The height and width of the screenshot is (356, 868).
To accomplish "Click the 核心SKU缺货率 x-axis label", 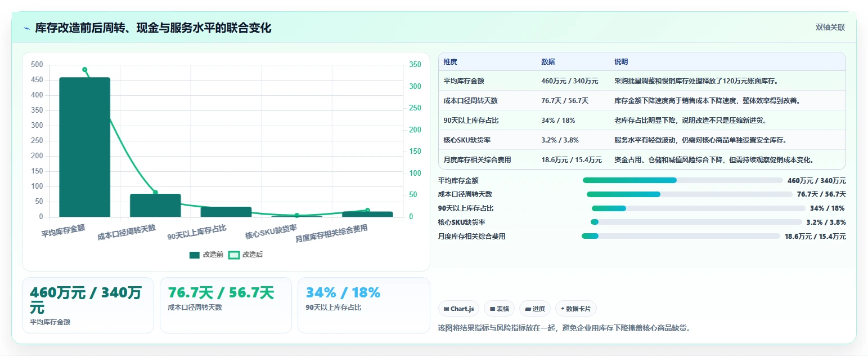I will pyautogui.click(x=271, y=232).
